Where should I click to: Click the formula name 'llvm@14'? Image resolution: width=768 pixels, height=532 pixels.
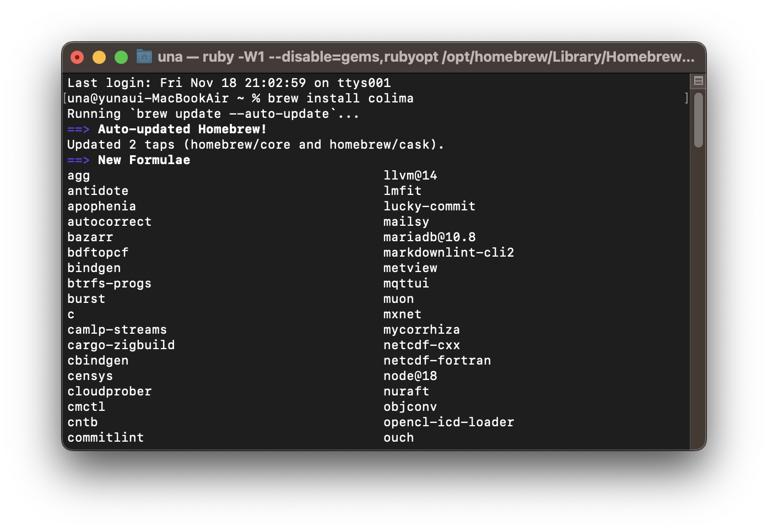pyautogui.click(x=410, y=176)
